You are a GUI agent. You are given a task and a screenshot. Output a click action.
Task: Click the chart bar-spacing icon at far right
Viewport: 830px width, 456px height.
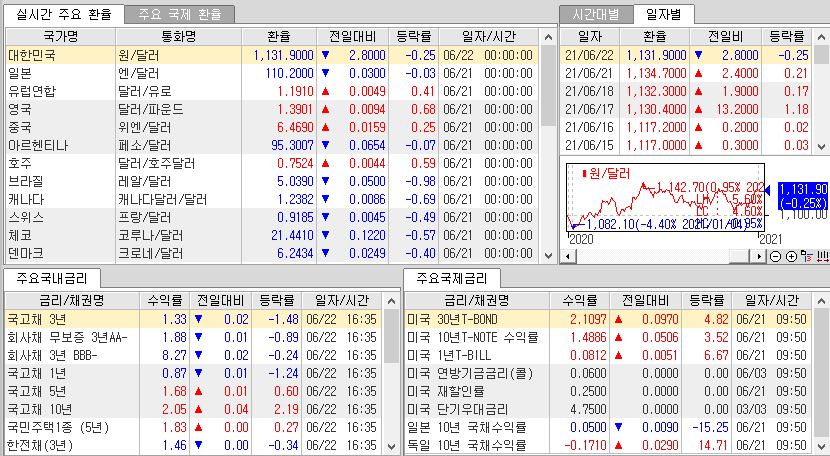823,257
